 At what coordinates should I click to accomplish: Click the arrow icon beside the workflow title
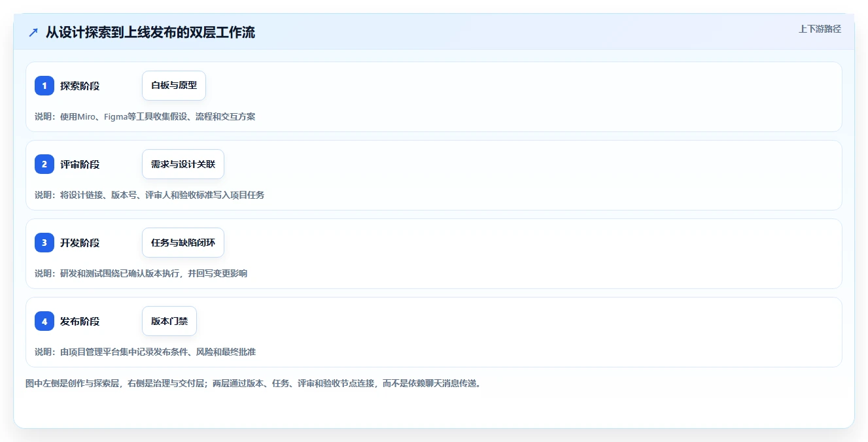click(33, 33)
